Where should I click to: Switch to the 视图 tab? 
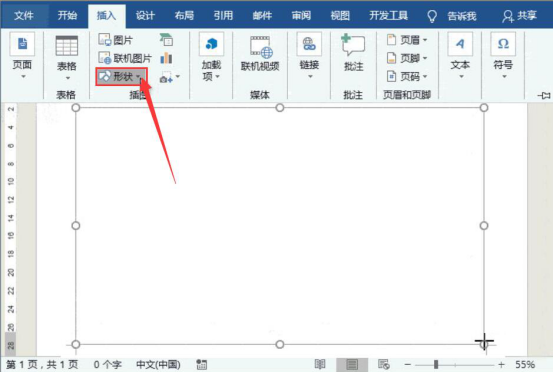340,16
